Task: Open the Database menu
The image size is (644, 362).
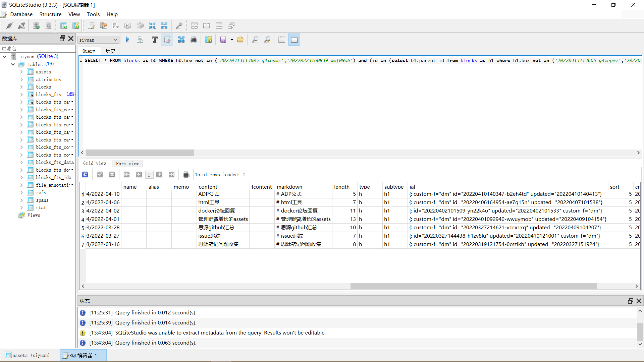Action: pyautogui.click(x=21, y=14)
